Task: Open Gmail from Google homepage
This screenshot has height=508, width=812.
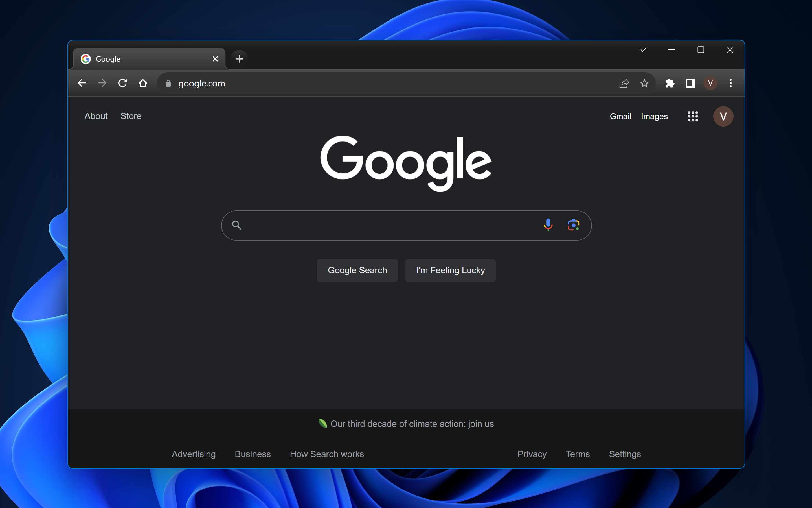Action: pos(620,116)
